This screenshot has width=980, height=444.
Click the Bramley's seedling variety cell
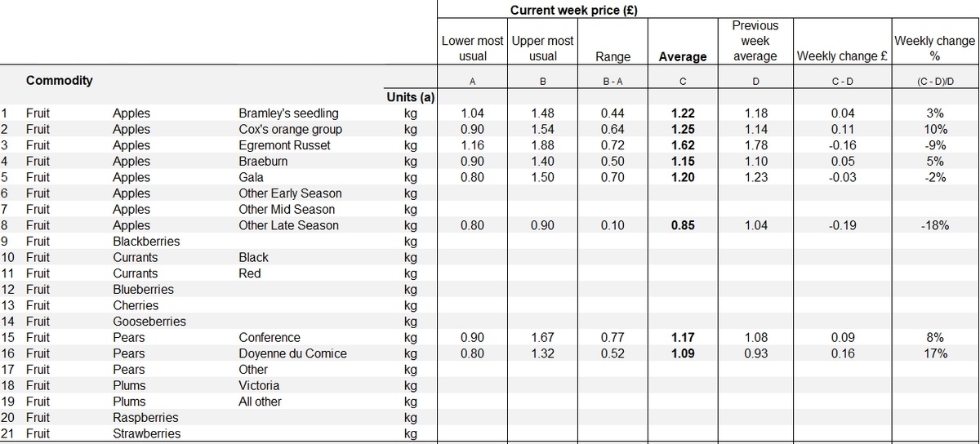pyautogui.click(x=288, y=113)
